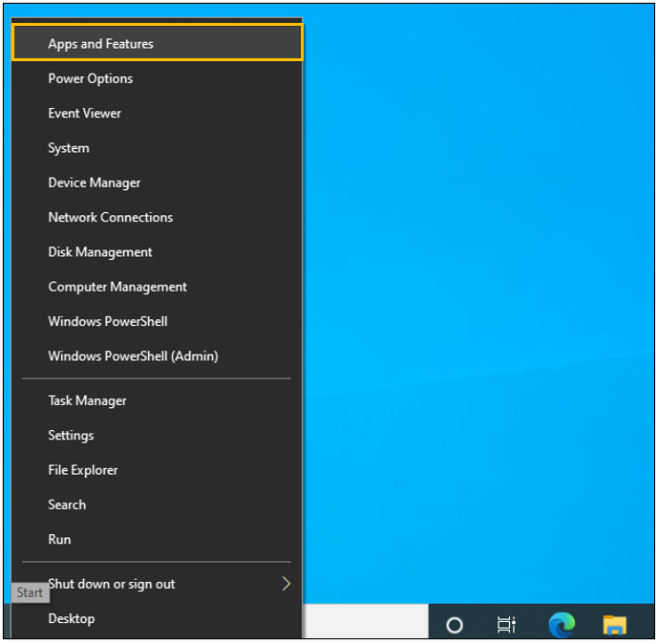The height and width of the screenshot is (644, 656).
Task: Select the Search menu entry
Action: click(x=157, y=505)
